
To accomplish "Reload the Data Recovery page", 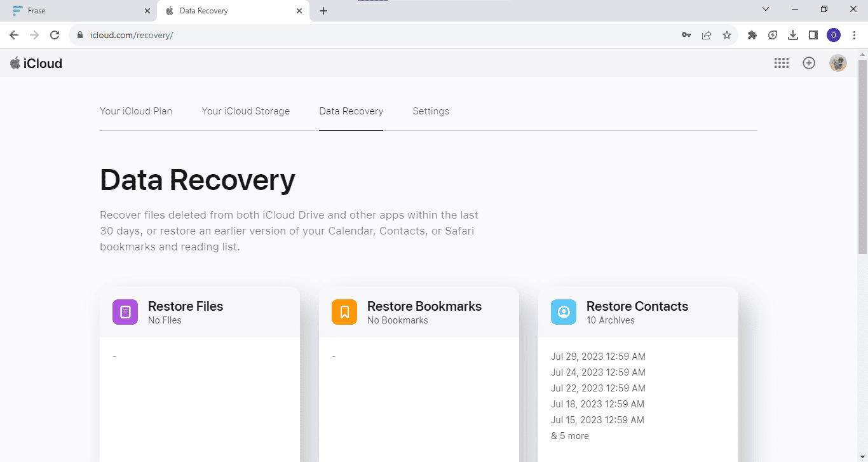I will (x=55, y=35).
